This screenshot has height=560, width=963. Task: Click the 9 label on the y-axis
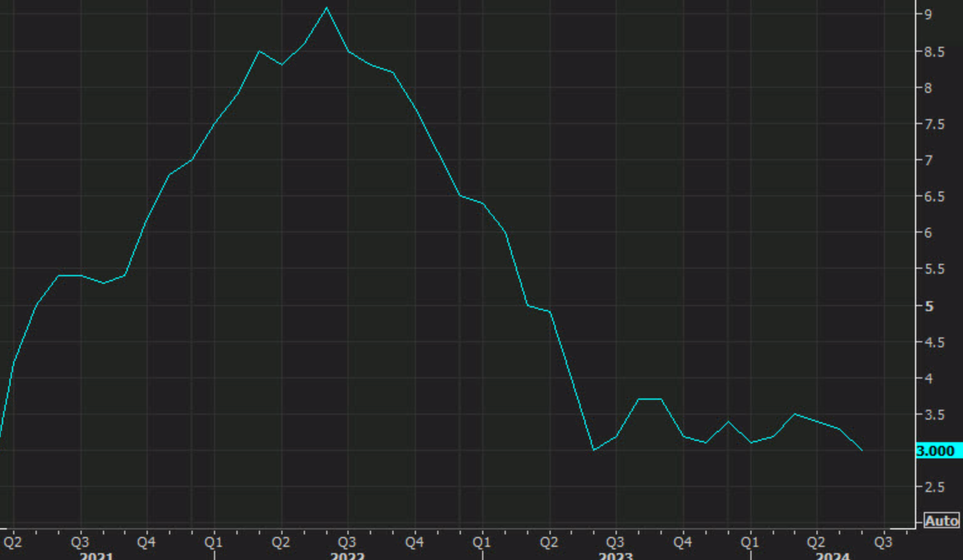click(x=928, y=14)
